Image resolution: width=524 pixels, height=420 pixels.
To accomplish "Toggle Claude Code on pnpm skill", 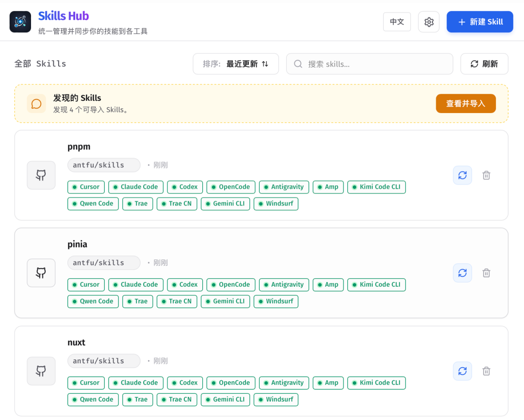I will [x=136, y=187].
